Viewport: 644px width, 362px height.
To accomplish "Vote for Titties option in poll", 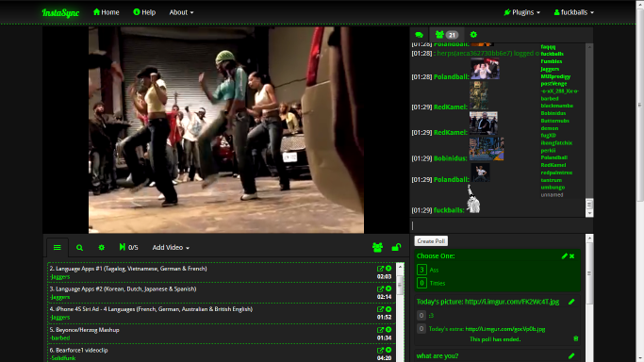I will tap(421, 283).
